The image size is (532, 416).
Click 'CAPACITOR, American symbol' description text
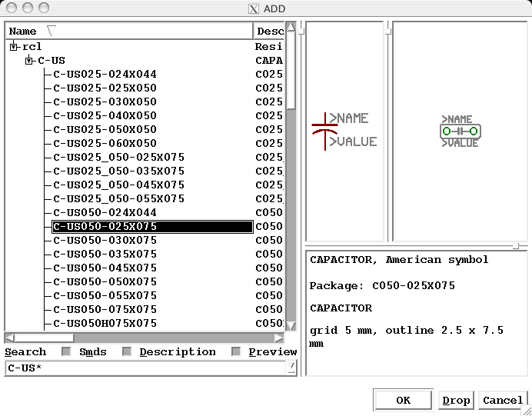[399, 260]
